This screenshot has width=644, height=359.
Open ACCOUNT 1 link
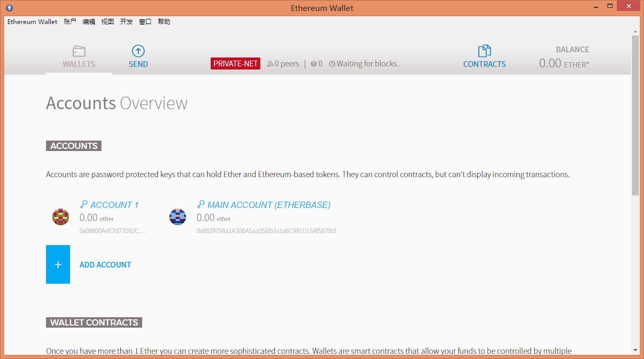pos(114,205)
